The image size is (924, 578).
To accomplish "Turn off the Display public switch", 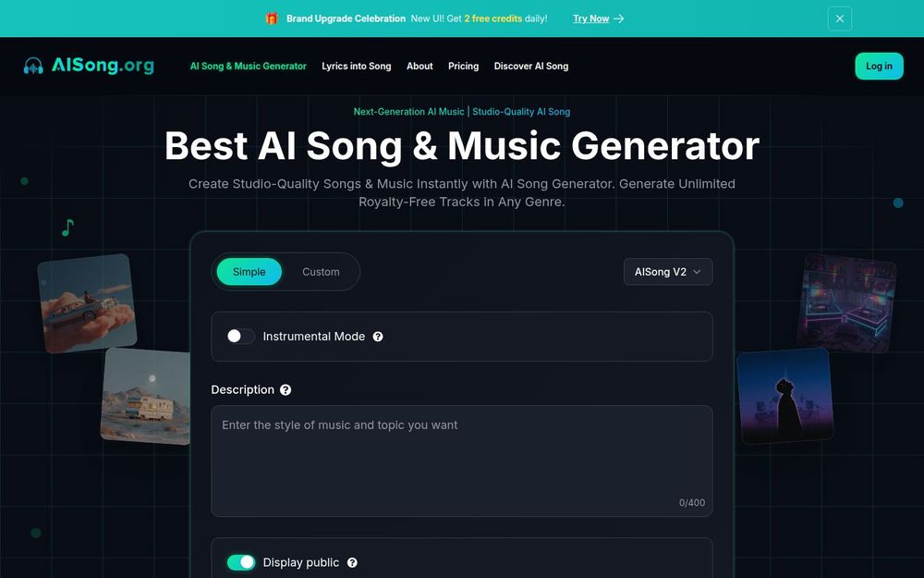I will [x=240, y=562].
